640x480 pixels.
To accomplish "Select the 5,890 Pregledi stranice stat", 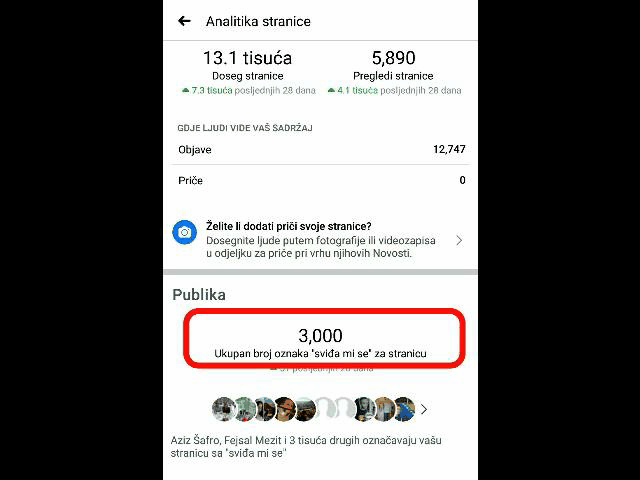I will click(394, 72).
